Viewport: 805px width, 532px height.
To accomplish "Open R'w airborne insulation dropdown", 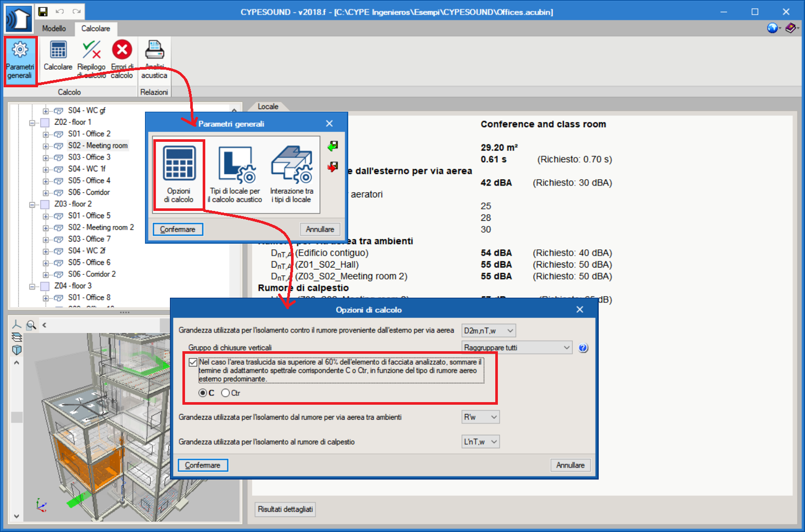I will tap(481, 417).
